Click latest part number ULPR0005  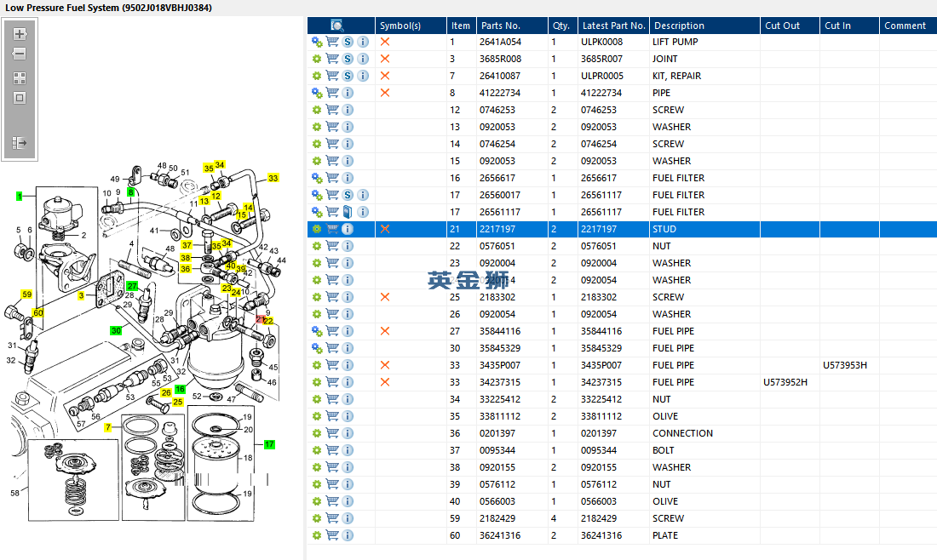601,76
